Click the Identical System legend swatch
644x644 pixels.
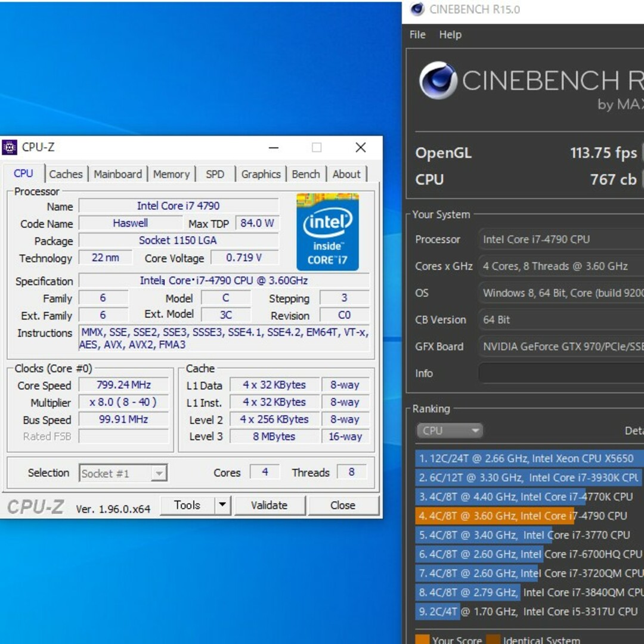493,639
